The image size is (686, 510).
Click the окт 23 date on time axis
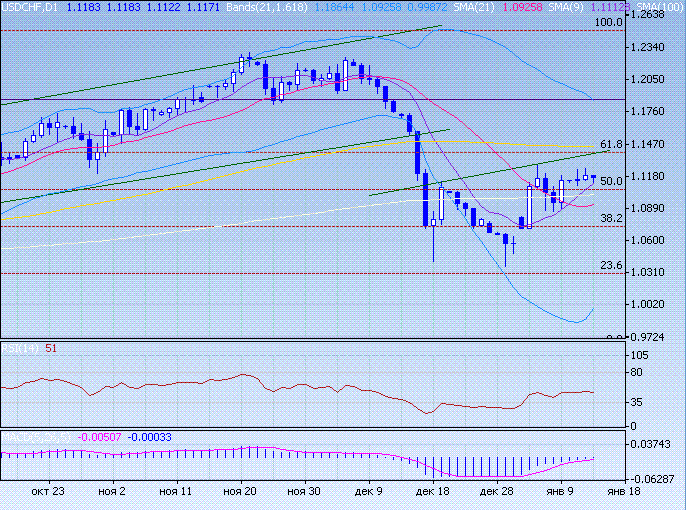click(x=47, y=492)
